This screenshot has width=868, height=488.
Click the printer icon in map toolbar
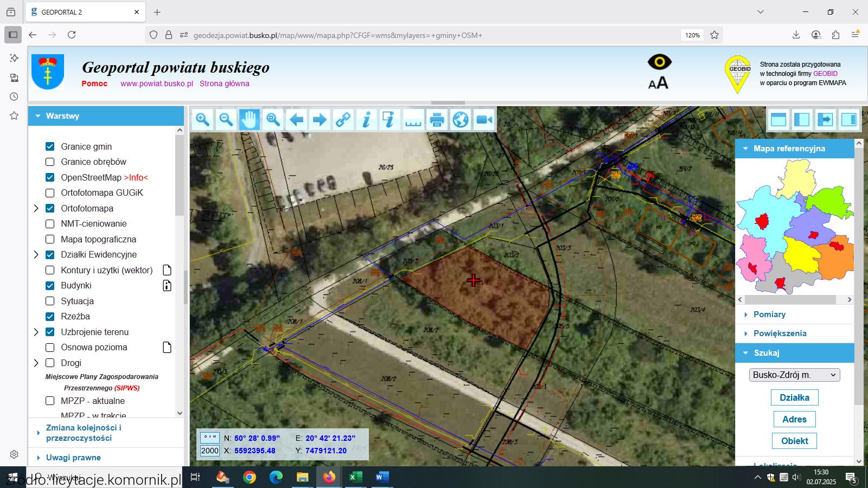(437, 119)
